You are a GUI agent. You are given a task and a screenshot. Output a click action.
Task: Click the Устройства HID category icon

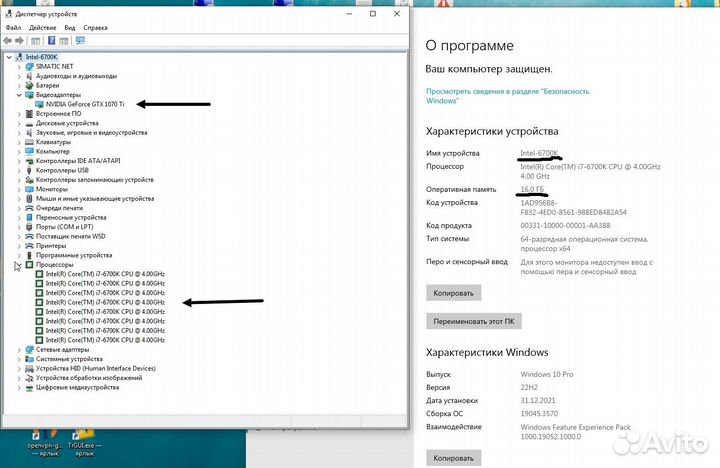click(29, 368)
